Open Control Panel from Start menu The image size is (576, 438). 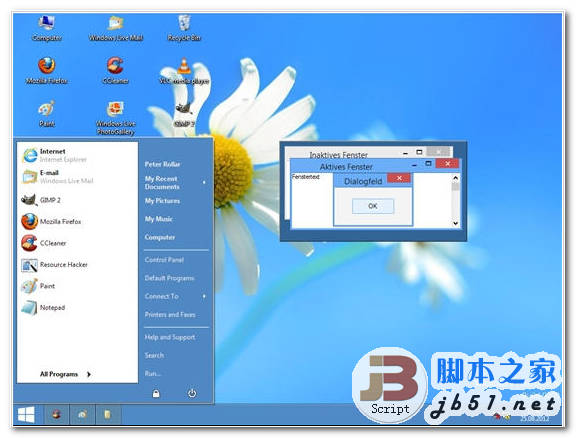click(x=164, y=260)
